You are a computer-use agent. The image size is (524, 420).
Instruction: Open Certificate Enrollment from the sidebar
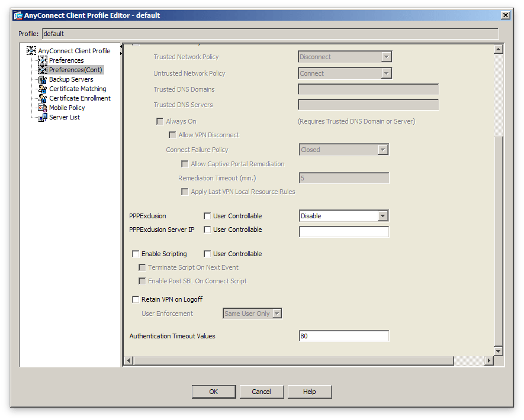(43, 98)
